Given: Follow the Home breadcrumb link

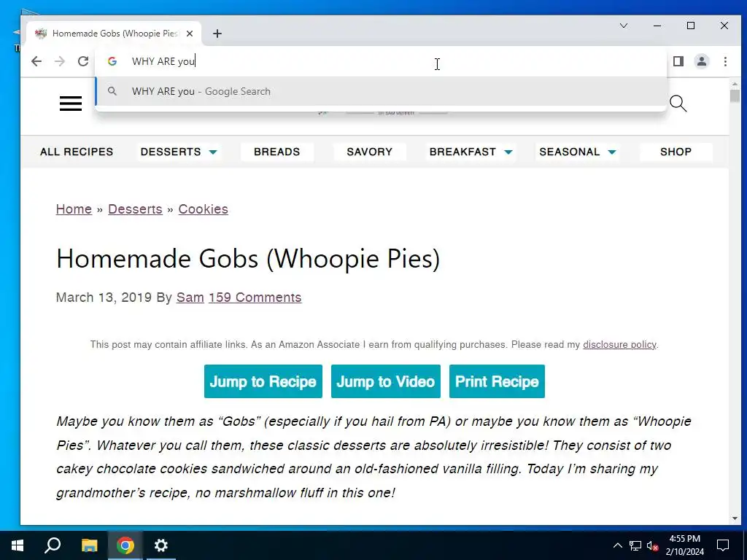Looking at the screenshot, I should pyautogui.click(x=74, y=209).
